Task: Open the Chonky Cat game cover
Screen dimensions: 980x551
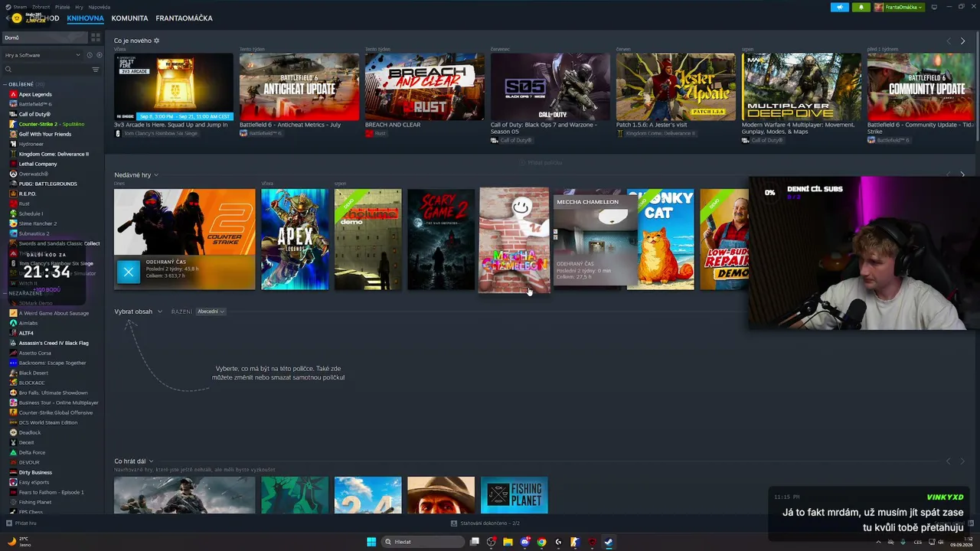Action: coord(661,240)
